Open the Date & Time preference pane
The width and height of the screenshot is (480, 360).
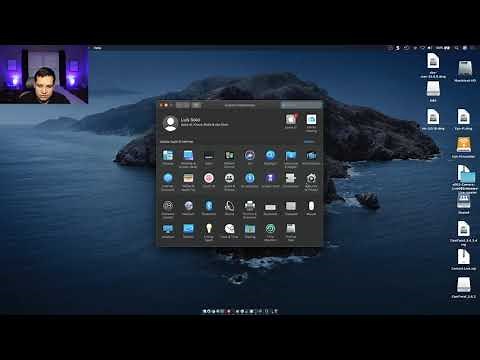(229, 231)
